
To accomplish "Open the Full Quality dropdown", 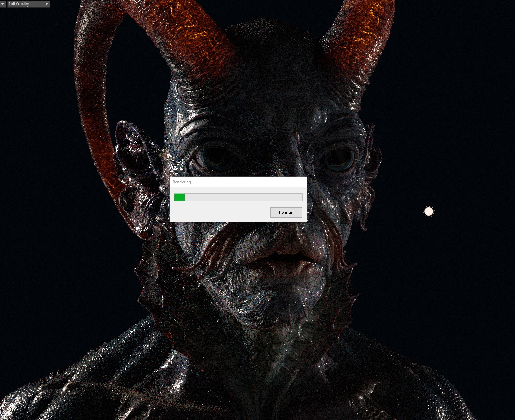I will pyautogui.click(x=28, y=4).
